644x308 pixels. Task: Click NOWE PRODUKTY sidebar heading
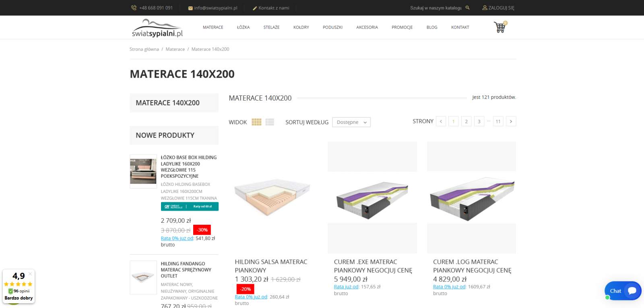click(x=174, y=136)
